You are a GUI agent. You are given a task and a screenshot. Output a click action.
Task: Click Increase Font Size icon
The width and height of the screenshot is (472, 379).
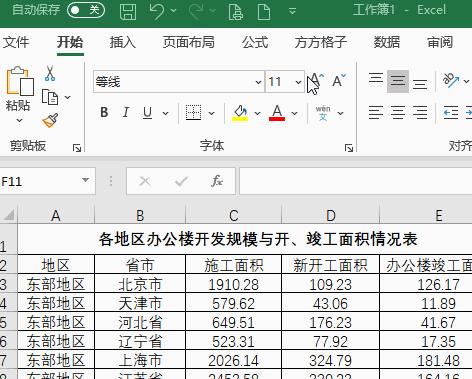click(316, 81)
